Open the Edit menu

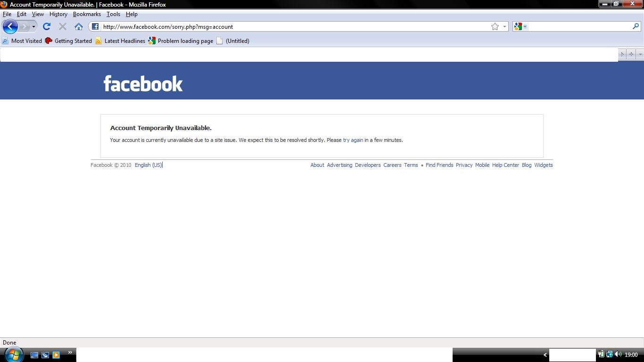[22, 14]
